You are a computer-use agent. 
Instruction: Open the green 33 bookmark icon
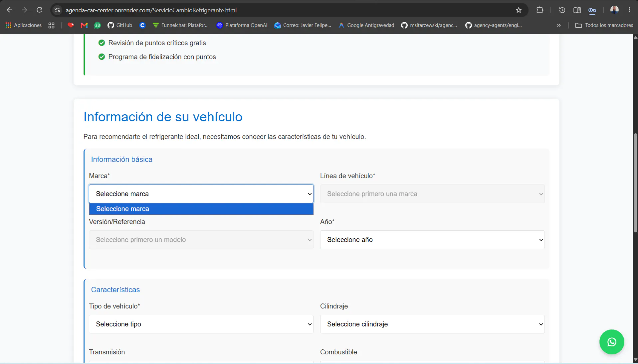click(98, 25)
